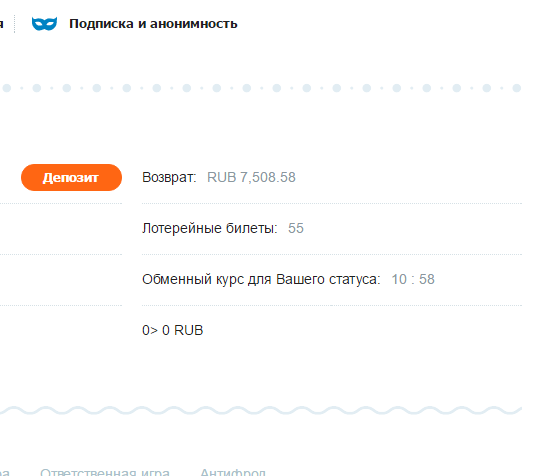Open the Ответственная игра footer link
The image size is (553, 476).
point(105,472)
